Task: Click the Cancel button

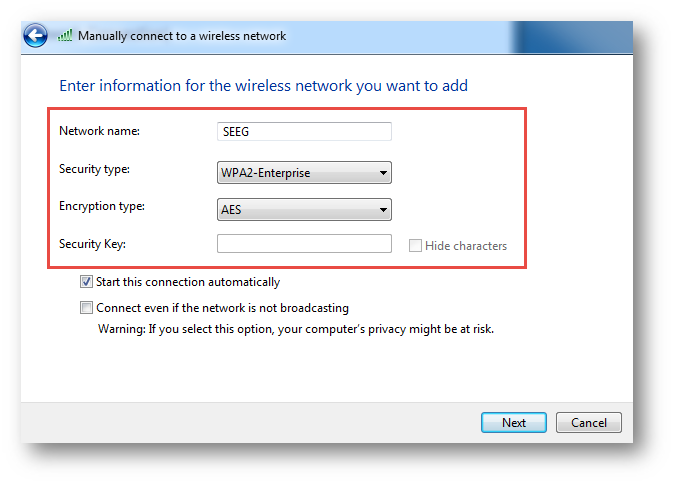Action: 589,423
